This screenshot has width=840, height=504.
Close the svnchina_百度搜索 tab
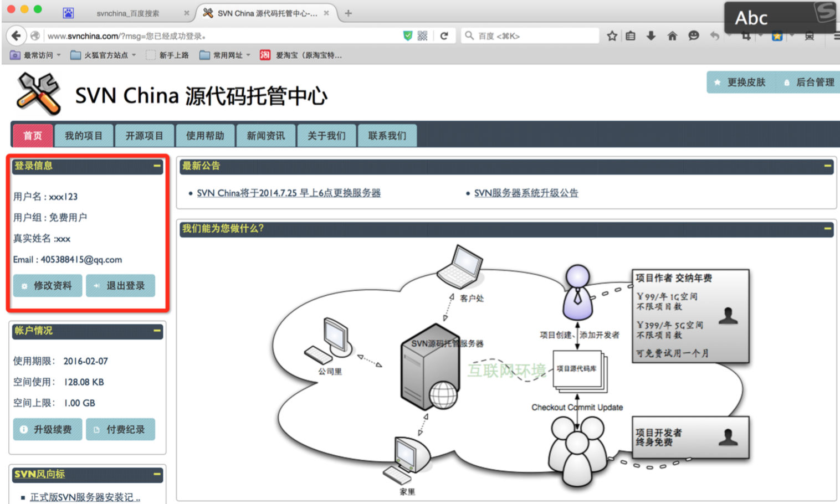pyautogui.click(x=186, y=13)
